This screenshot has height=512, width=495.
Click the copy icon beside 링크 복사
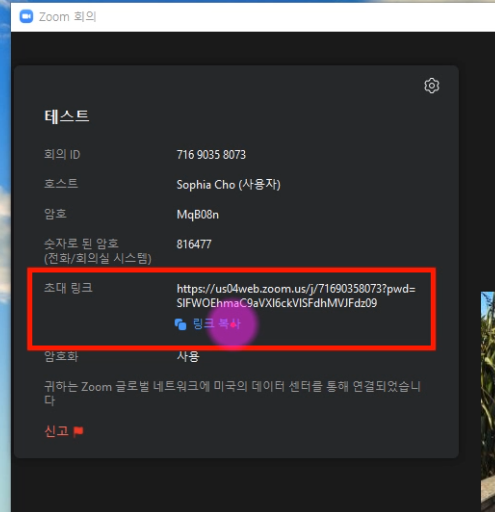coord(180,324)
